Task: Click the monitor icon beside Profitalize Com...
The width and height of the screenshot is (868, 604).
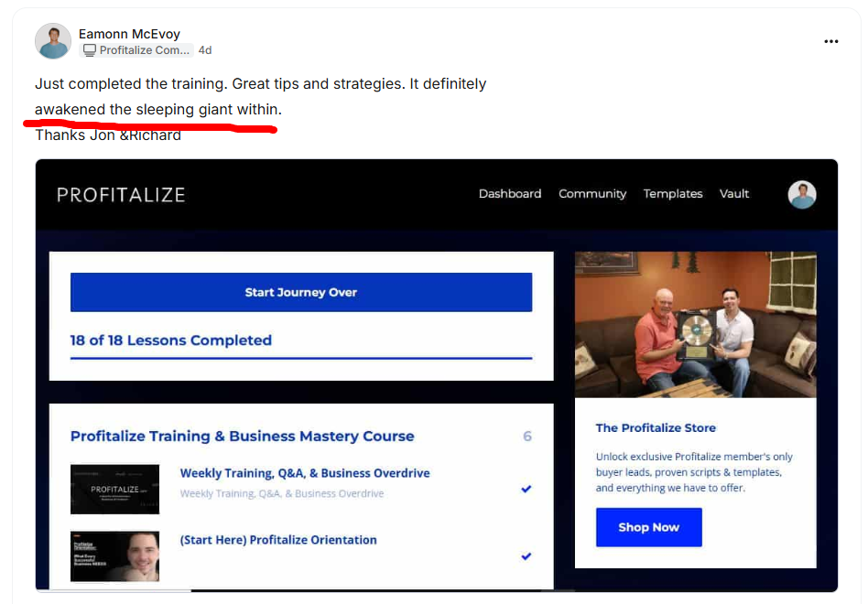Action: pyautogui.click(x=89, y=50)
